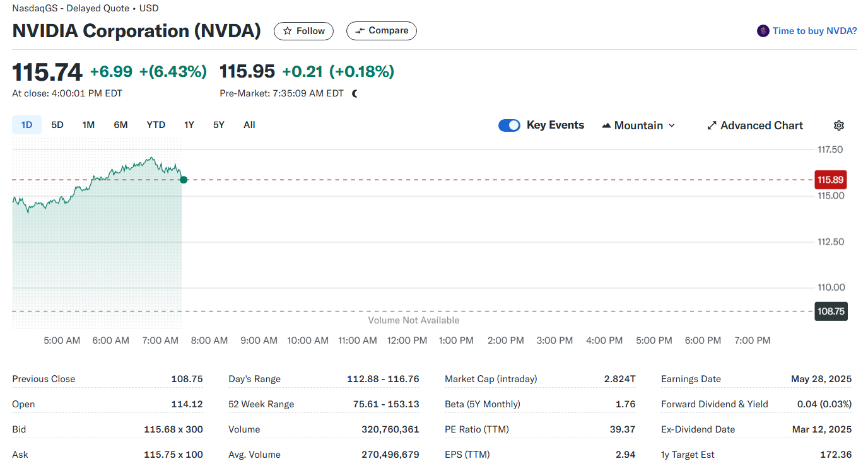Click the moon pre-market icon
The image size is (868, 471).
(355, 93)
